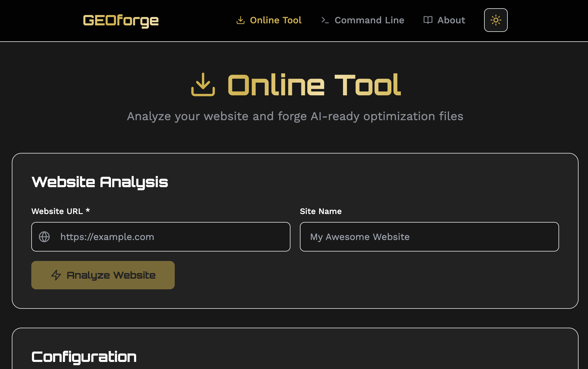Image resolution: width=588 pixels, height=369 pixels.
Task: Click the lightning bolt icon on Analyze button
Action: point(56,275)
